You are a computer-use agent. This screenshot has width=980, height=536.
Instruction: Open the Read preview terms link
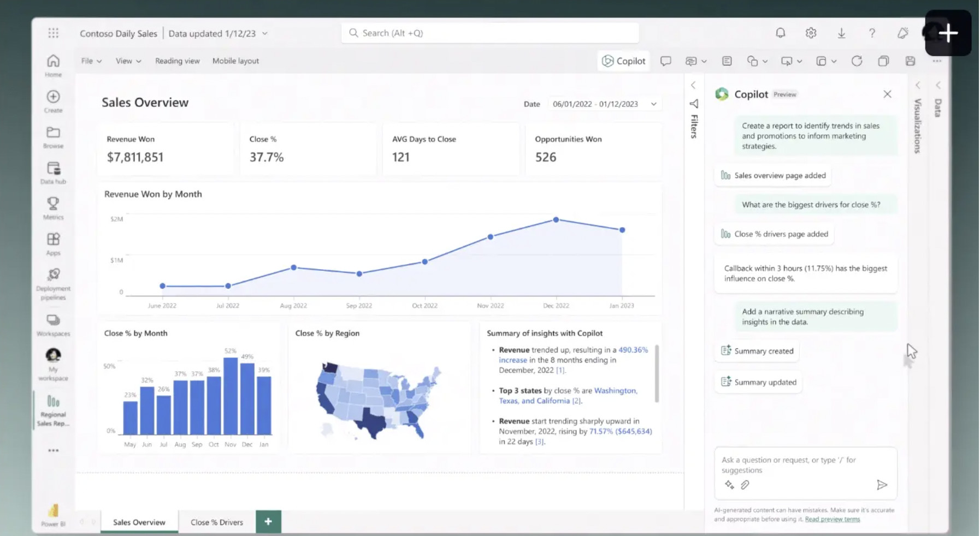coord(832,519)
